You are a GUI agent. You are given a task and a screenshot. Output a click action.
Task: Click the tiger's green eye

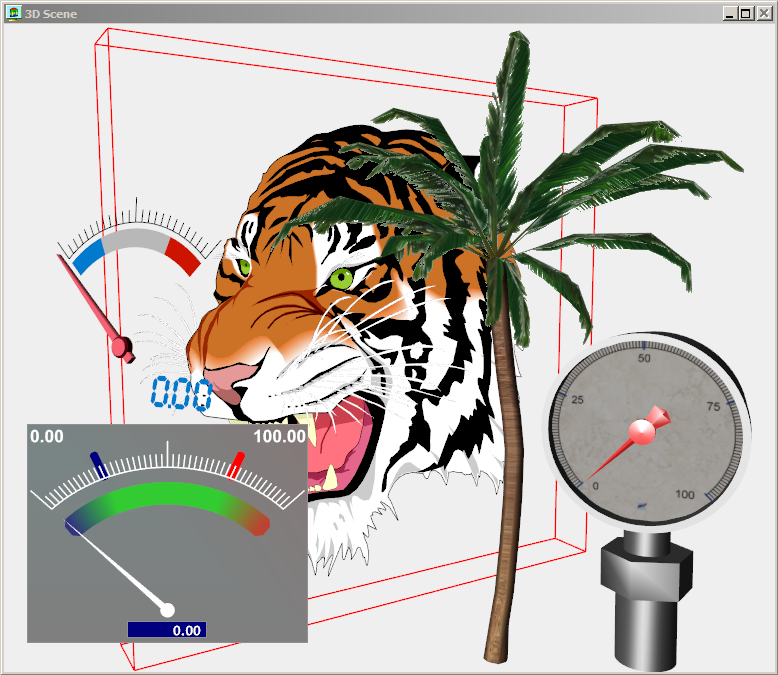340,277
